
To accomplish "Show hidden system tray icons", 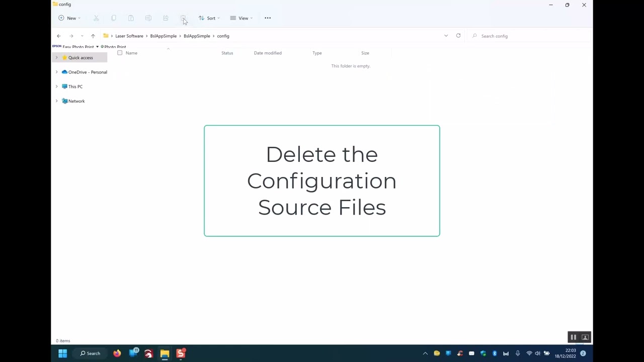I will (425, 353).
